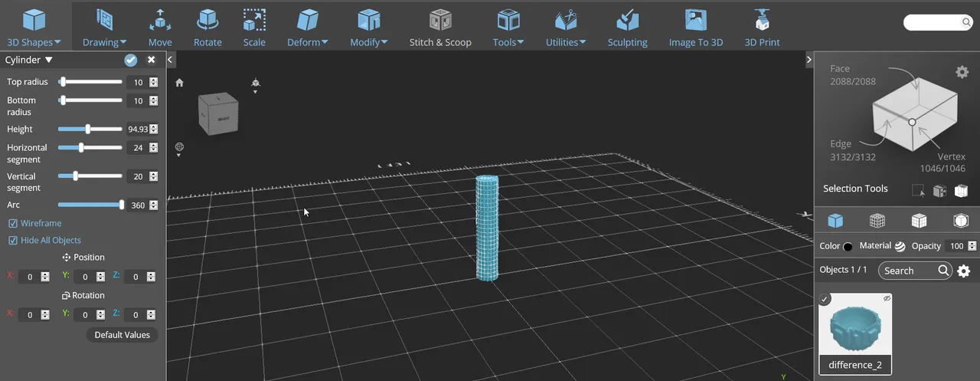Uncheck Hide All Objects
The height and width of the screenshot is (381, 980).
13,240
